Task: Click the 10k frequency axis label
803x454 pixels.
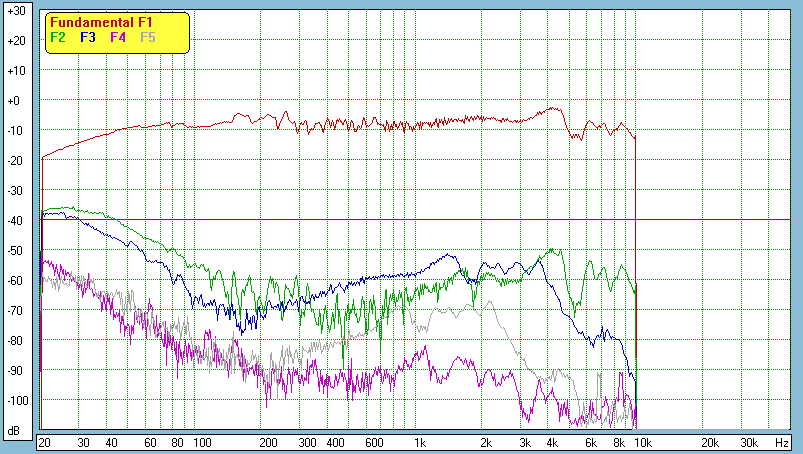Action: tap(643, 442)
